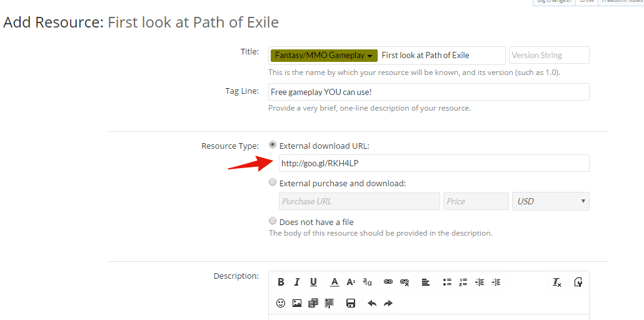This screenshot has height=320, width=644.
Task: Click the remove formatting icon
Action: 556,282
